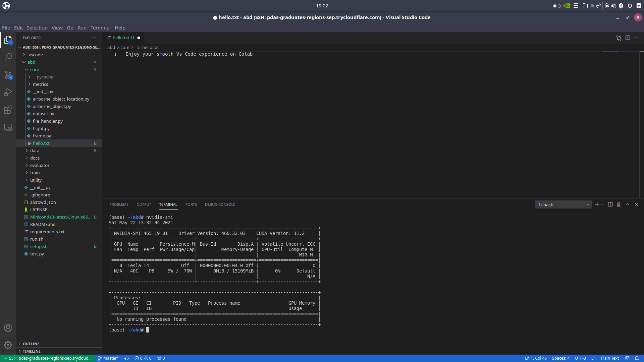This screenshot has width=644, height=362.
Task: Open README.md in explorer
Action: point(43,224)
